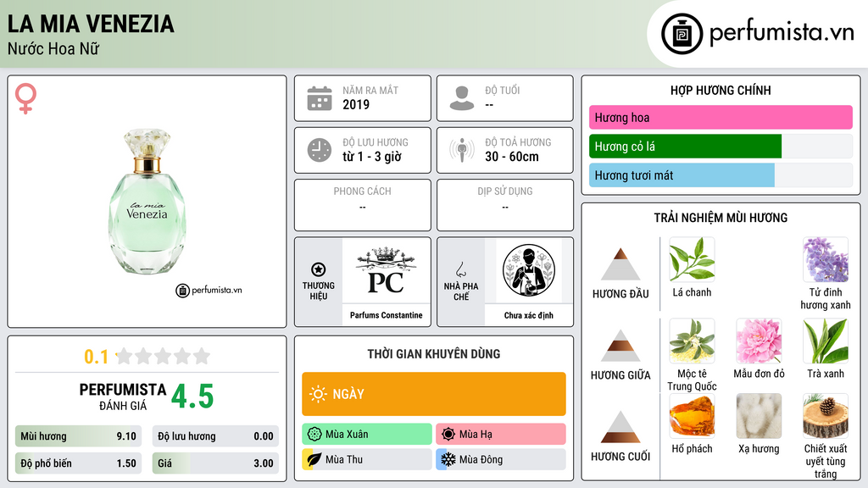This screenshot has height=488, width=868.
Task: Select the Hổ phách amber note image
Action: click(692, 416)
